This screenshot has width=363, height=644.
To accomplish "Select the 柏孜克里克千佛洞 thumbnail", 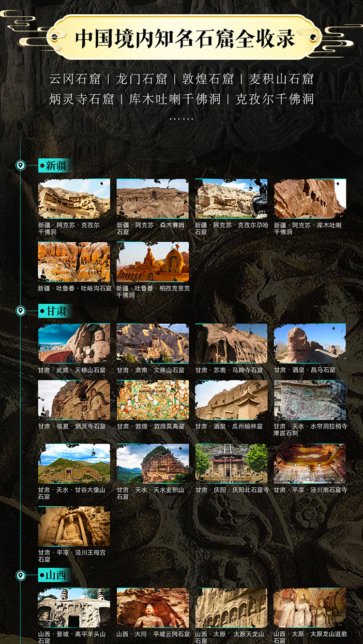I will click(152, 262).
